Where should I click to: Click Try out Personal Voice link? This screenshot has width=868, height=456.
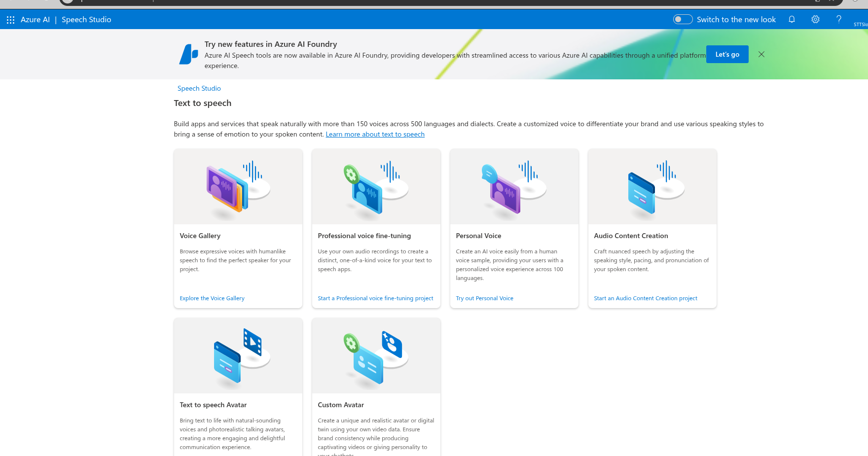point(484,298)
